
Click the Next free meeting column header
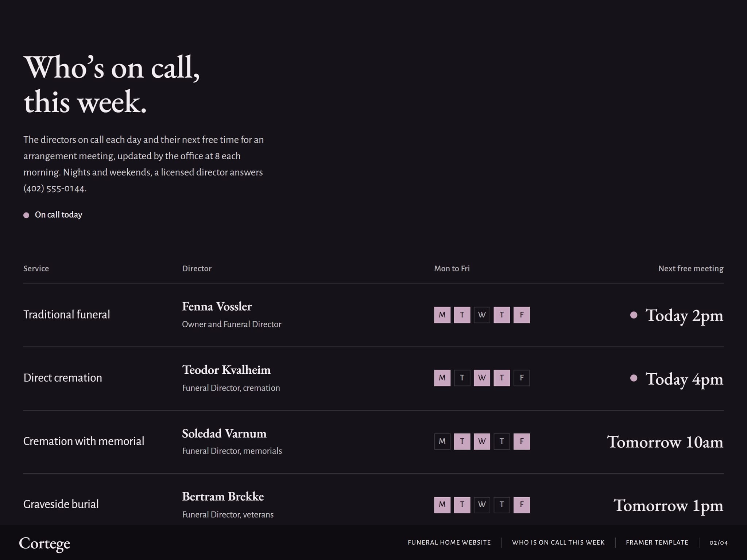coord(691,269)
